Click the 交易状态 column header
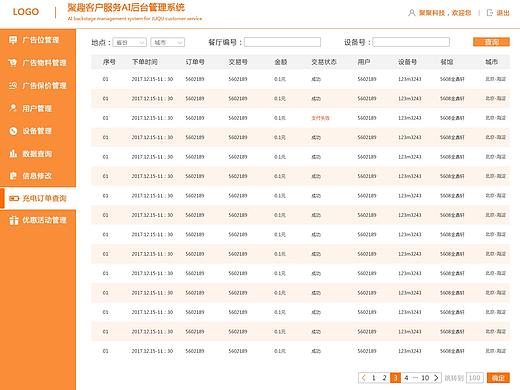 (324, 62)
